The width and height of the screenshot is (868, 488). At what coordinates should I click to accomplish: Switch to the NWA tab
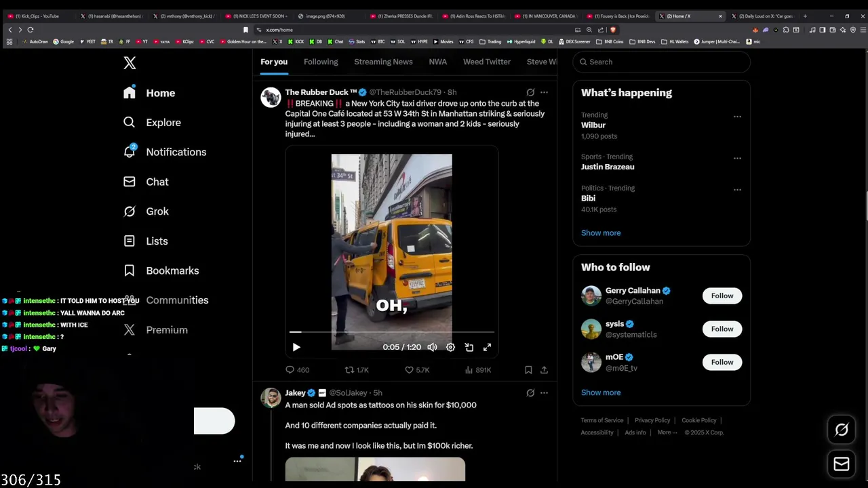click(438, 62)
